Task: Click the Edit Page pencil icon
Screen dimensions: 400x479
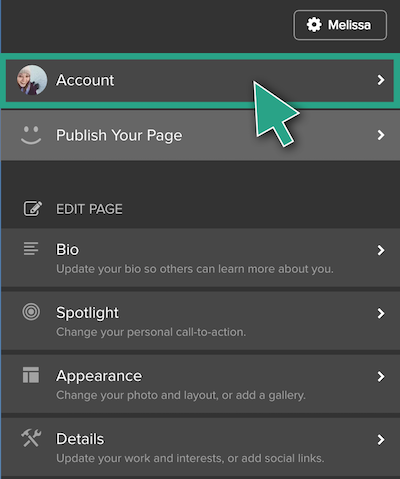Action: coord(32,209)
